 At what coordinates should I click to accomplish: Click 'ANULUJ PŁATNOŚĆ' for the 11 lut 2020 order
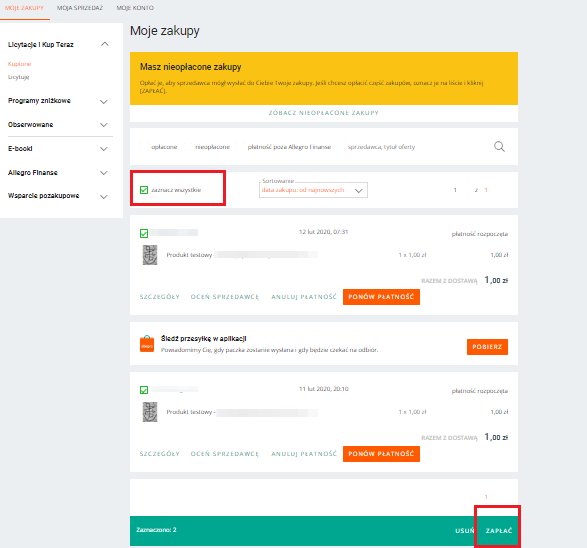click(304, 454)
